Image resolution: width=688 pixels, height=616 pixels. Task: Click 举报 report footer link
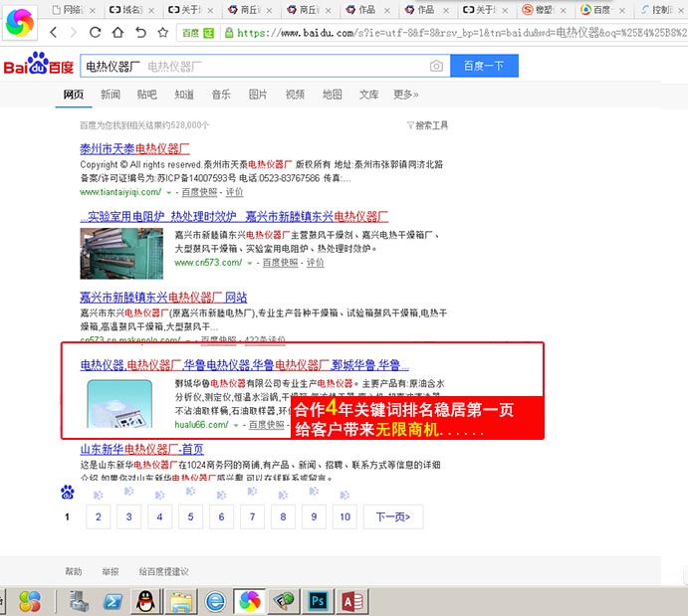[111, 572]
